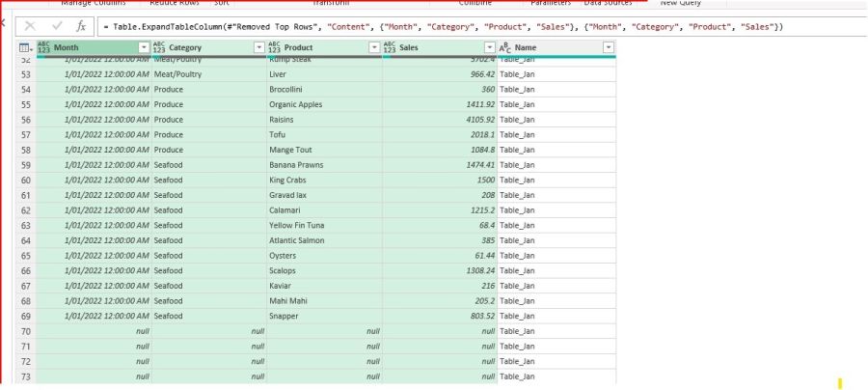Click the Month date cell in row 55
This screenshot has height=390, width=868.
94,104
